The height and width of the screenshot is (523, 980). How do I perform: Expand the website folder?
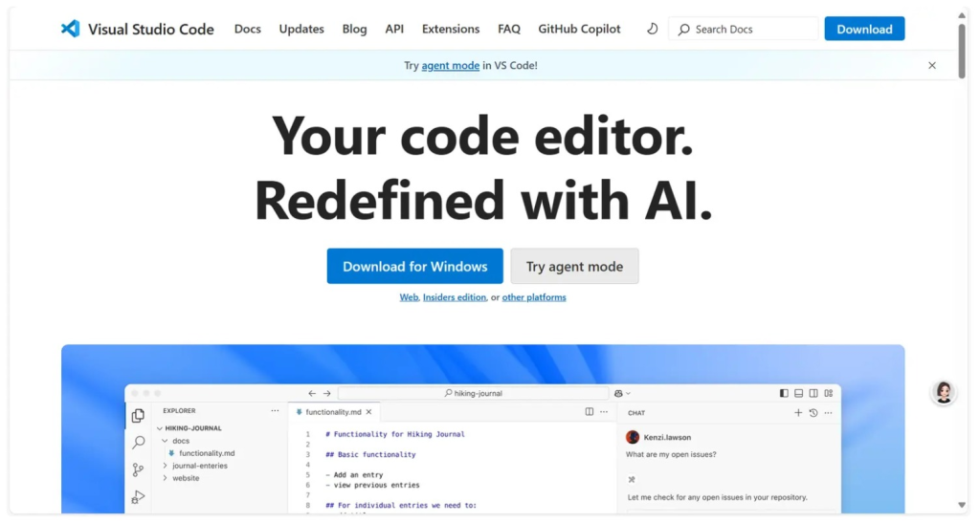click(165, 478)
